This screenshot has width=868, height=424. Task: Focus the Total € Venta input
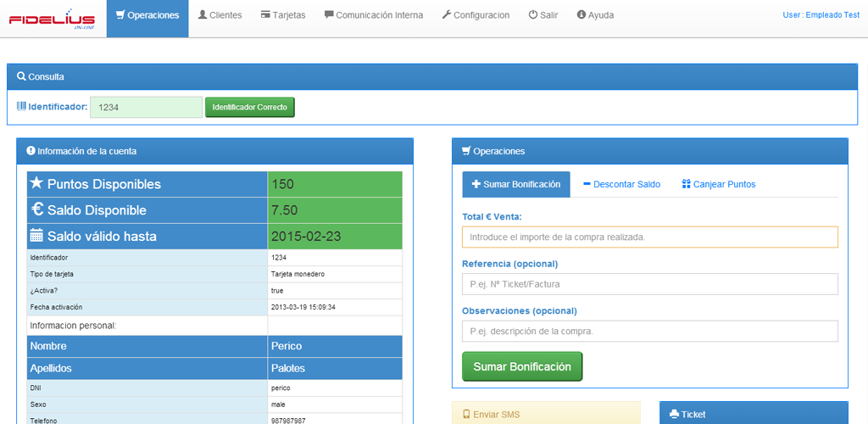pos(650,237)
